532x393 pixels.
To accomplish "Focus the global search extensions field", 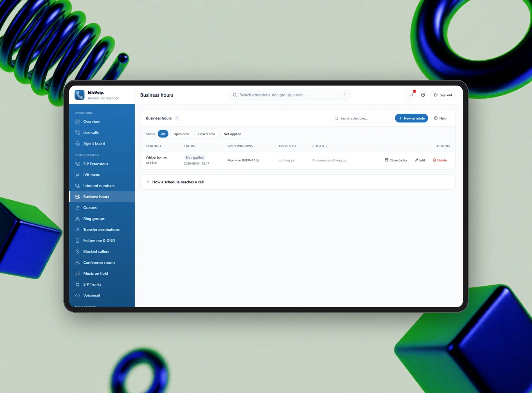I will point(290,95).
